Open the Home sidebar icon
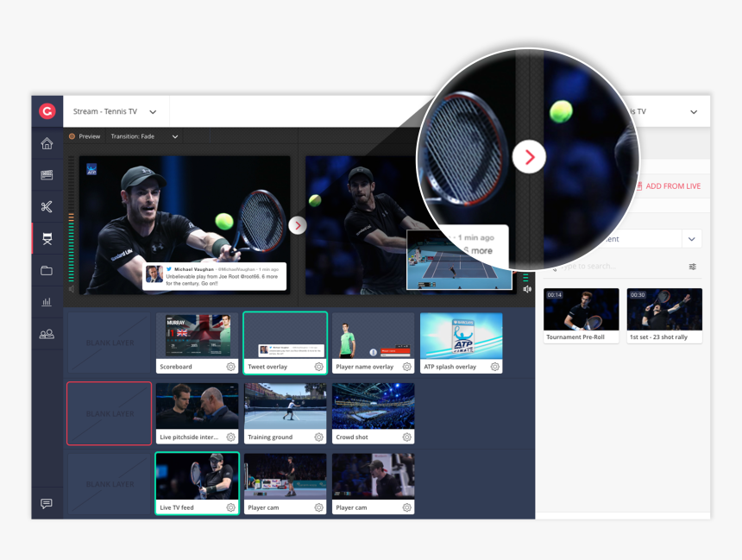742x560 pixels. 47,143
